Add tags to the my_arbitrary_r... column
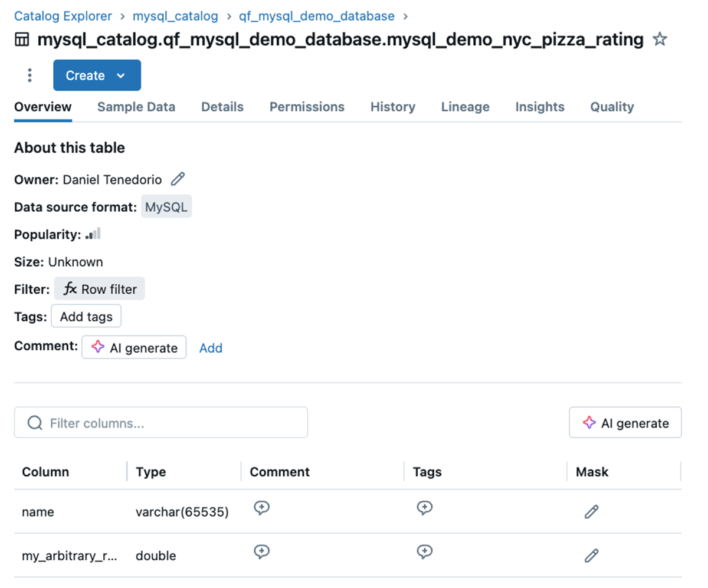 [425, 551]
